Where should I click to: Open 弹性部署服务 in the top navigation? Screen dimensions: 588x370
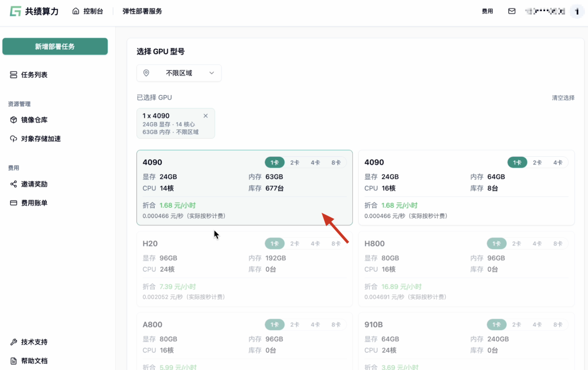click(142, 11)
